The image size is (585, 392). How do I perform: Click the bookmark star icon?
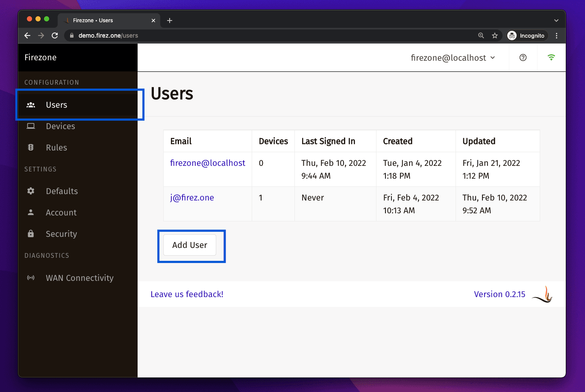coord(495,35)
